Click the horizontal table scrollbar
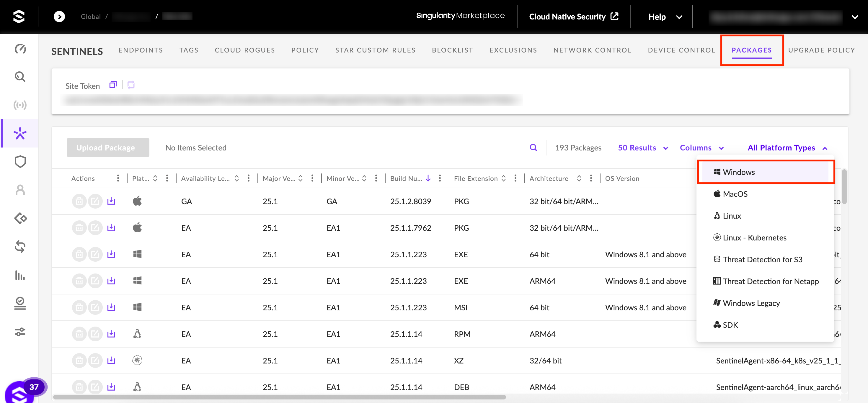This screenshot has width=868, height=403. point(280,397)
